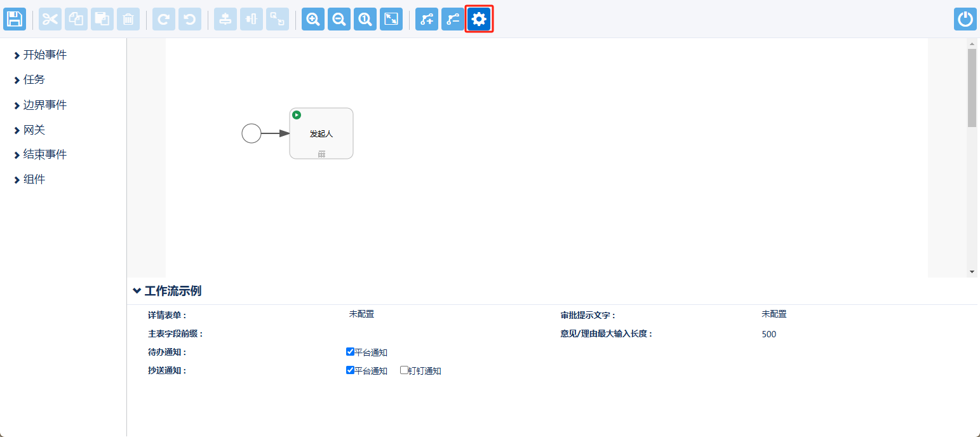The image size is (980, 437).
Task: Collapse the 工作流示例 properties panel
Action: (137, 291)
